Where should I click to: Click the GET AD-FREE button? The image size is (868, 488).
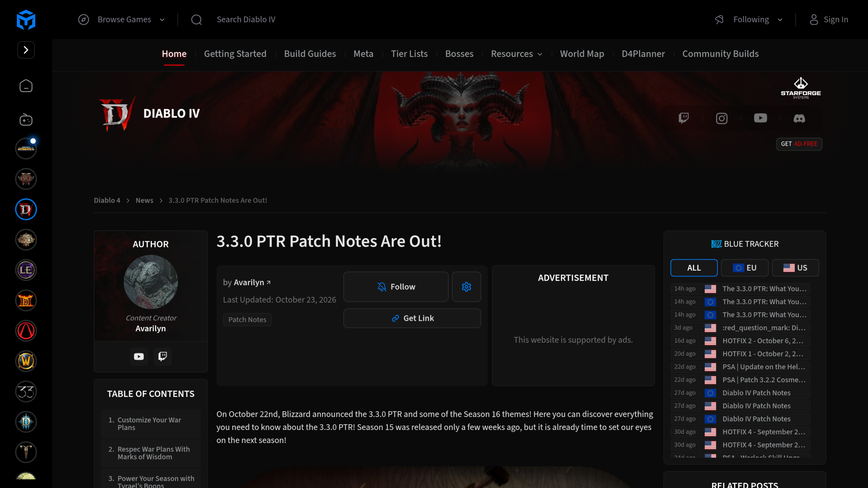pyautogui.click(x=799, y=144)
